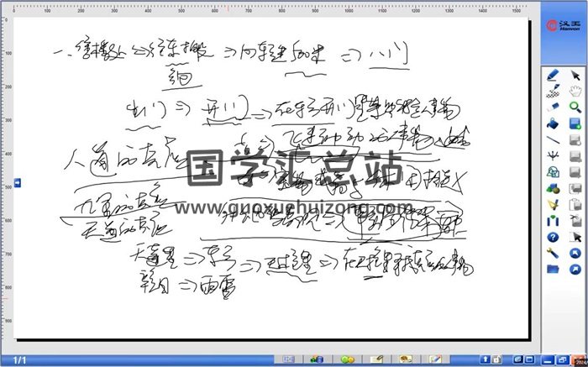This screenshot has height=367, width=588.
Task: Click the blue arrow tab on left edge
Action: pos(18,183)
